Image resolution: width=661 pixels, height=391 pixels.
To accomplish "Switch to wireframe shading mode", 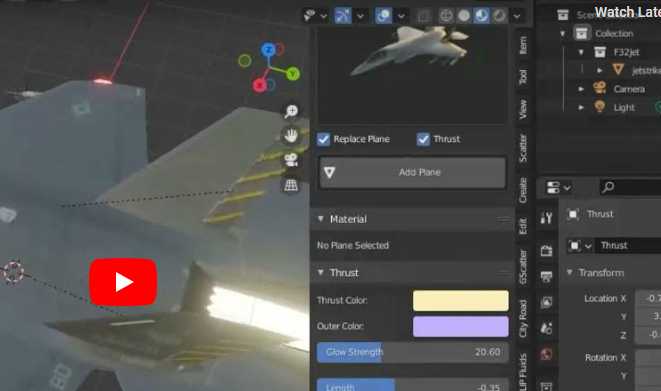I will click(x=446, y=16).
